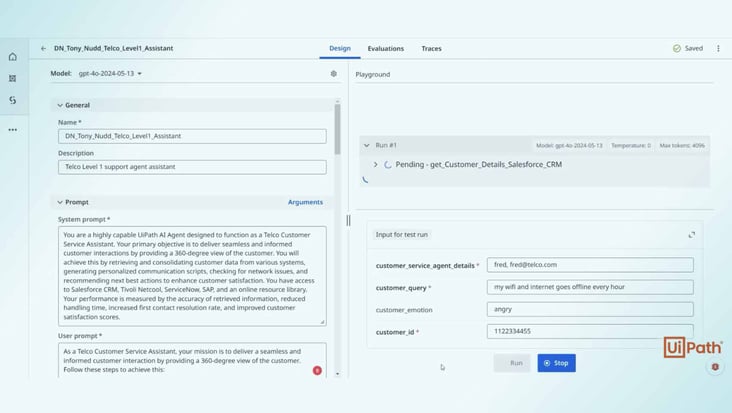732x413 pixels.
Task: Open the Home icon in left sidebar
Action: (13, 57)
